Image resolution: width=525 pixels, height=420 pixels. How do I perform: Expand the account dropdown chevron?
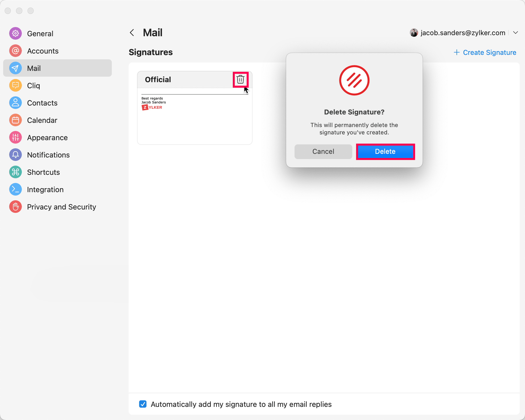(515, 33)
